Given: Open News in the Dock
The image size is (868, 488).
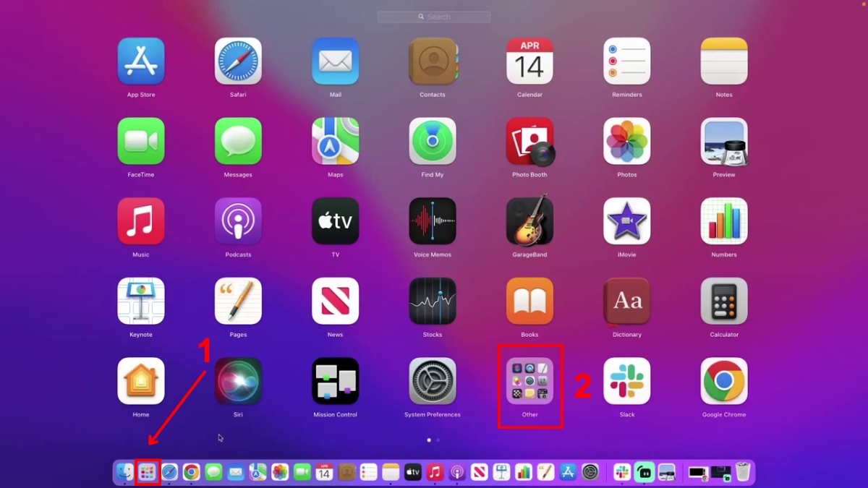Looking at the screenshot, I should tap(479, 472).
